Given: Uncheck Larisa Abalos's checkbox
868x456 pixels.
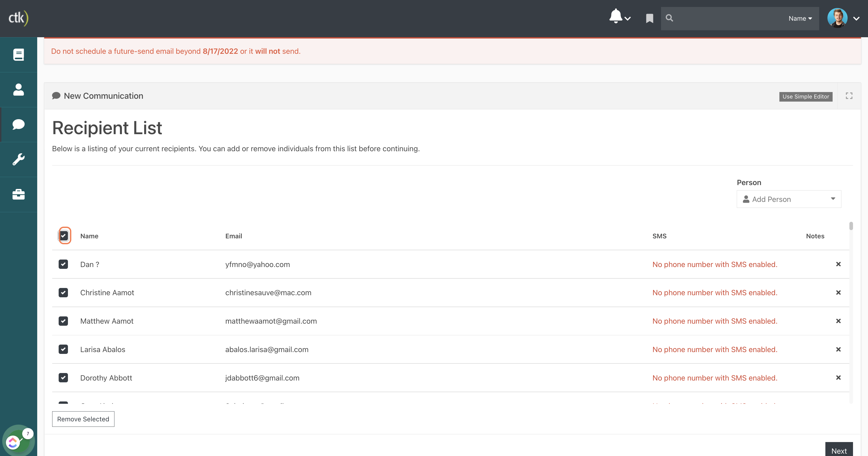Looking at the screenshot, I should [63, 349].
